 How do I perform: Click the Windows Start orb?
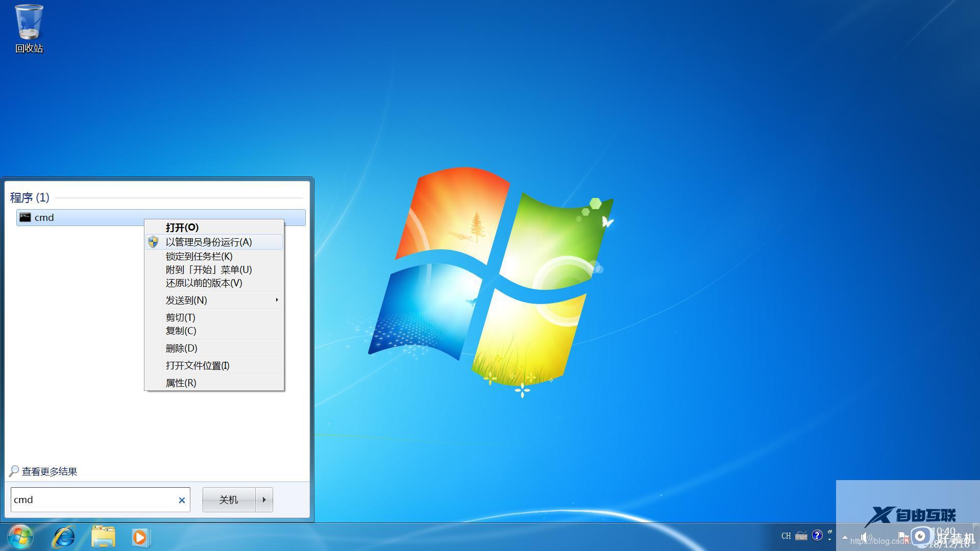21,537
